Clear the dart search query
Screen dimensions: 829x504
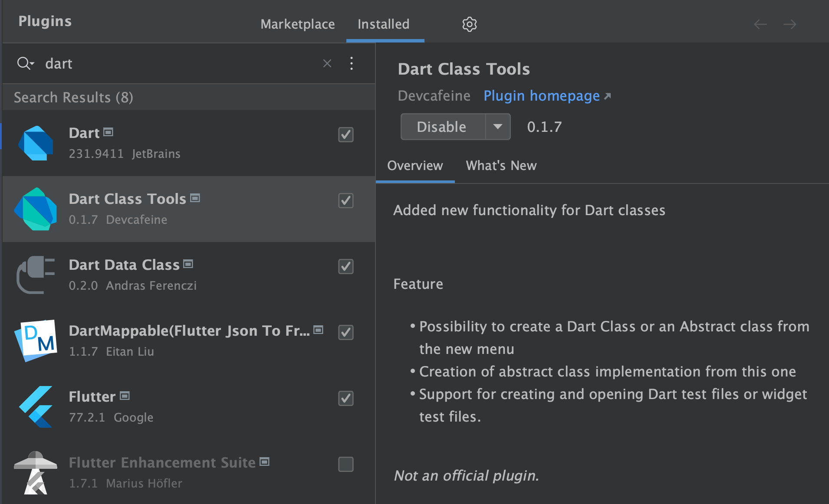point(327,63)
